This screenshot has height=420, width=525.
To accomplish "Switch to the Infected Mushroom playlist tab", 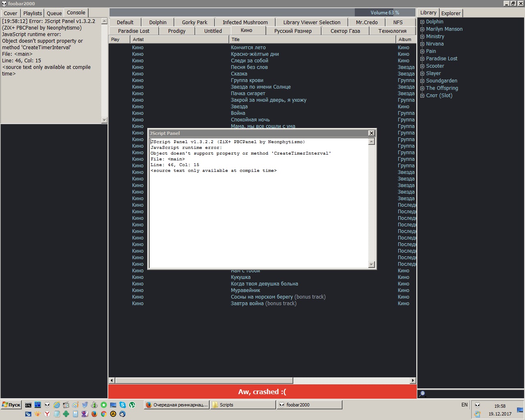I will pyautogui.click(x=245, y=22).
